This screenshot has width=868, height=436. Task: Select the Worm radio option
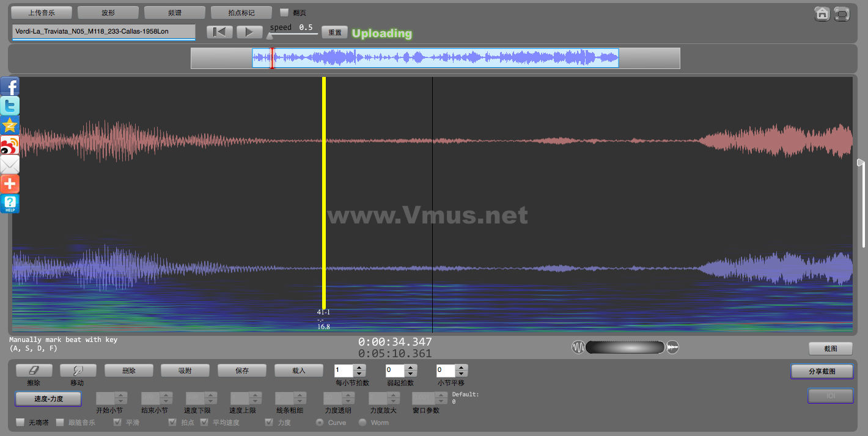tap(362, 422)
